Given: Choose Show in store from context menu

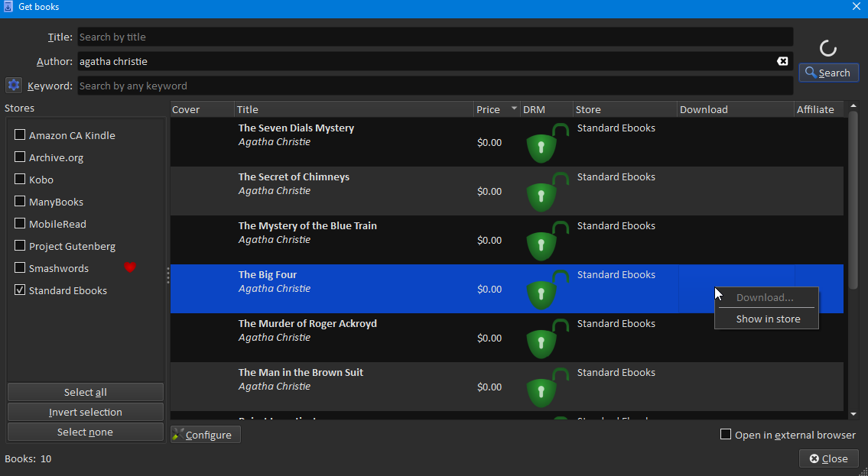Looking at the screenshot, I should [x=768, y=319].
